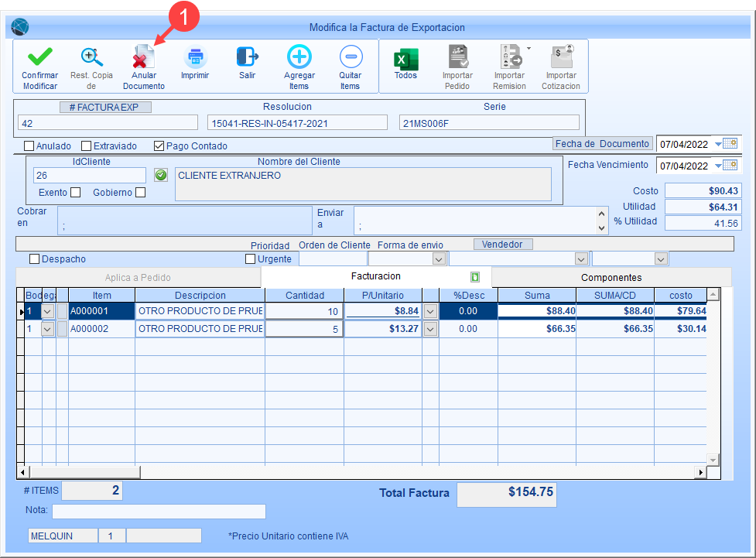756x558 pixels.
Task: Open calendar picker for Fecha Vencimiento
Action: [x=730, y=166]
